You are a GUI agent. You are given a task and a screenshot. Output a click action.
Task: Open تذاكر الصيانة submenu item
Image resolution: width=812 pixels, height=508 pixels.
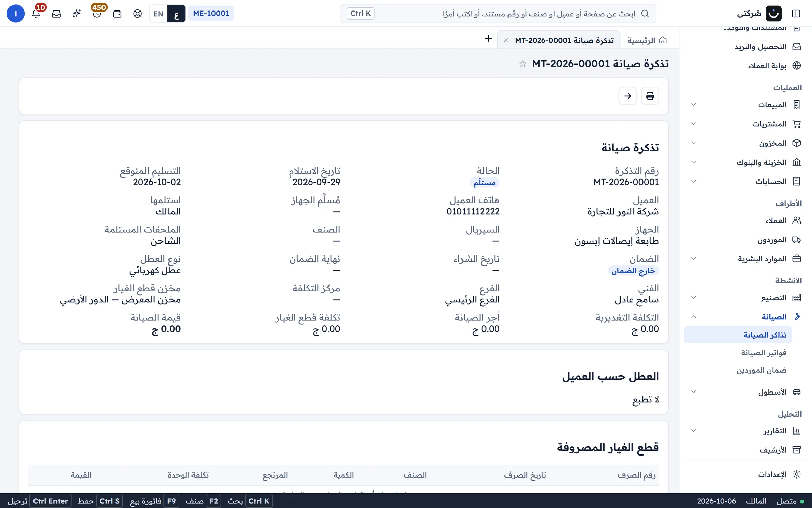click(738, 335)
